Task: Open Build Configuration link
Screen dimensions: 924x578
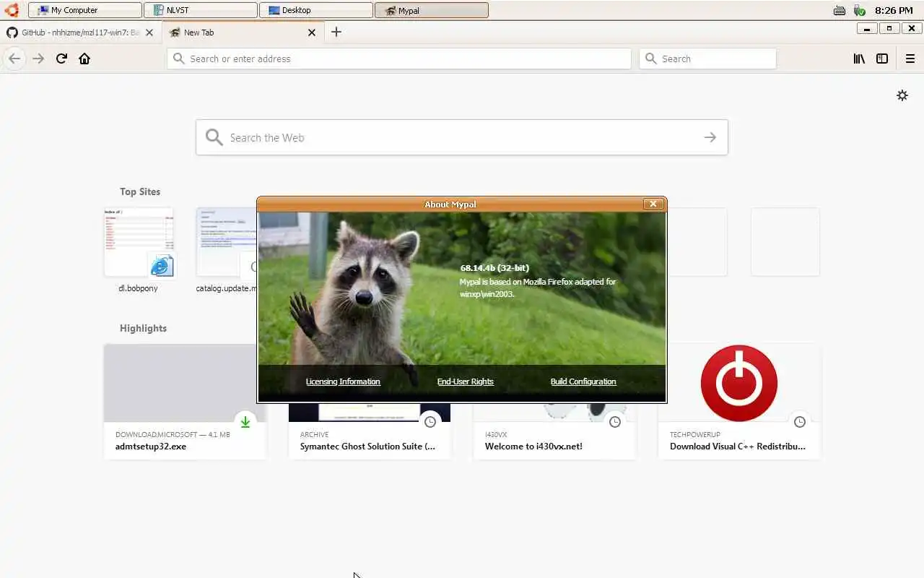Action: pyautogui.click(x=583, y=381)
